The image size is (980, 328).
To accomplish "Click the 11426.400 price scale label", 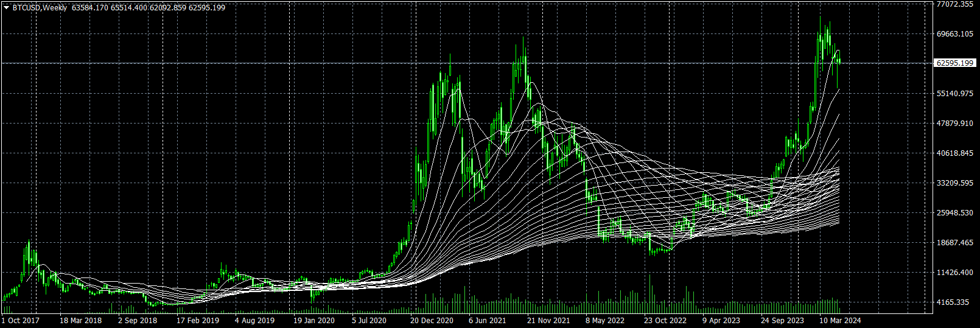I will click(955, 273).
